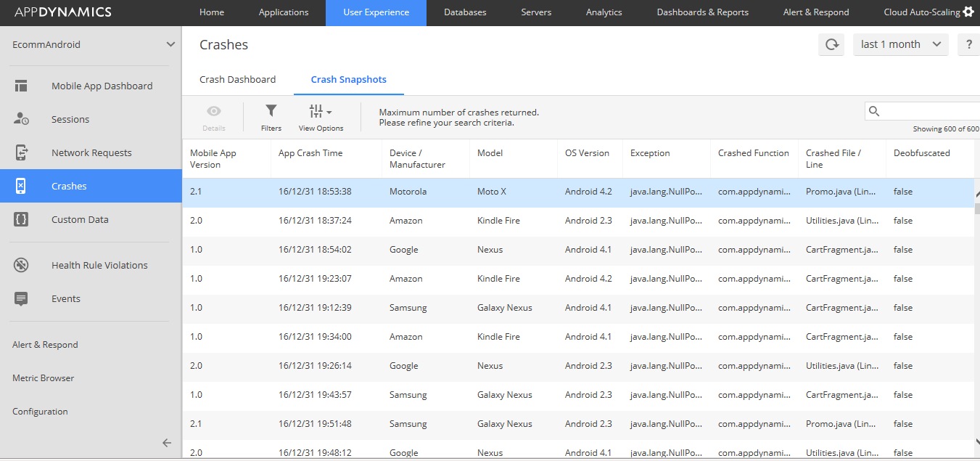Click the help question mark button

[968, 45]
